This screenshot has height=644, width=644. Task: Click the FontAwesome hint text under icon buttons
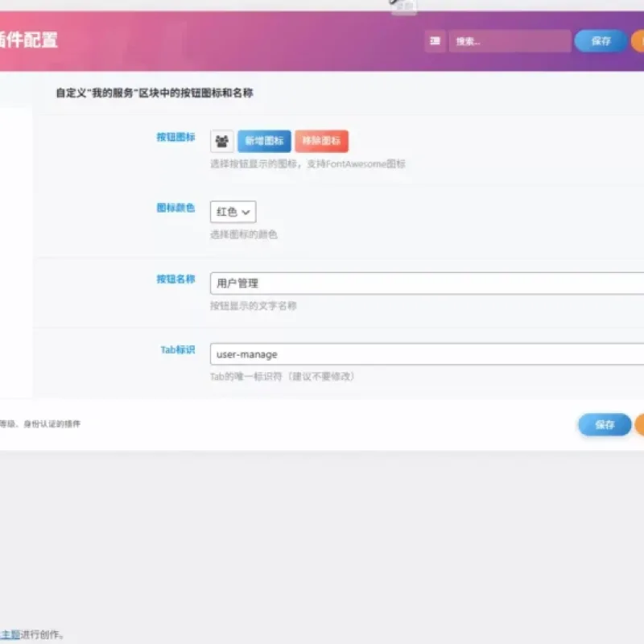click(308, 164)
